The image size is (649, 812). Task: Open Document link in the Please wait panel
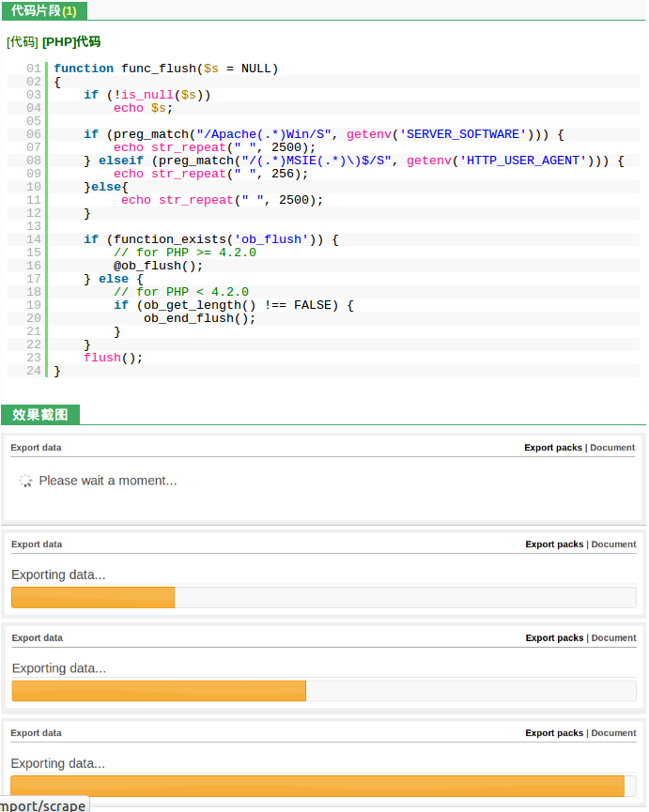coord(612,448)
